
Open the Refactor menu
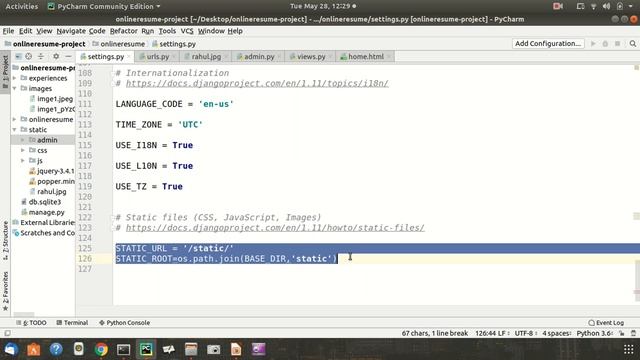(123, 31)
